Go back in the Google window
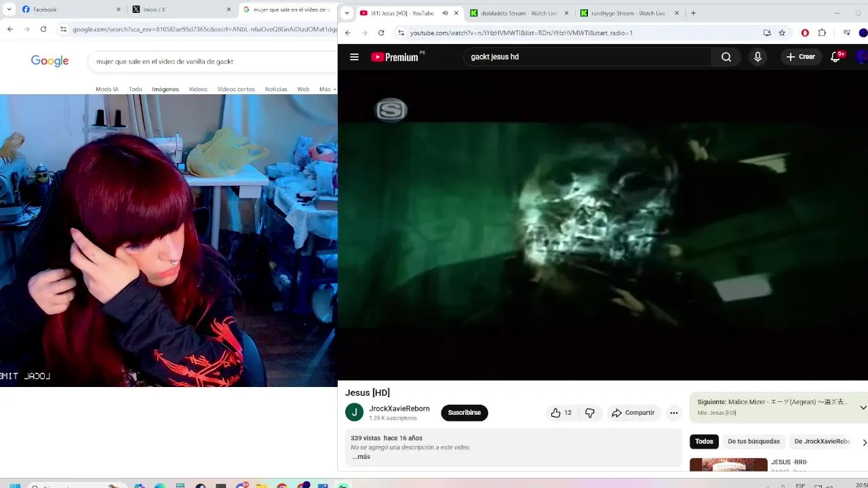Image resolution: width=868 pixels, height=488 pixels. (10, 29)
